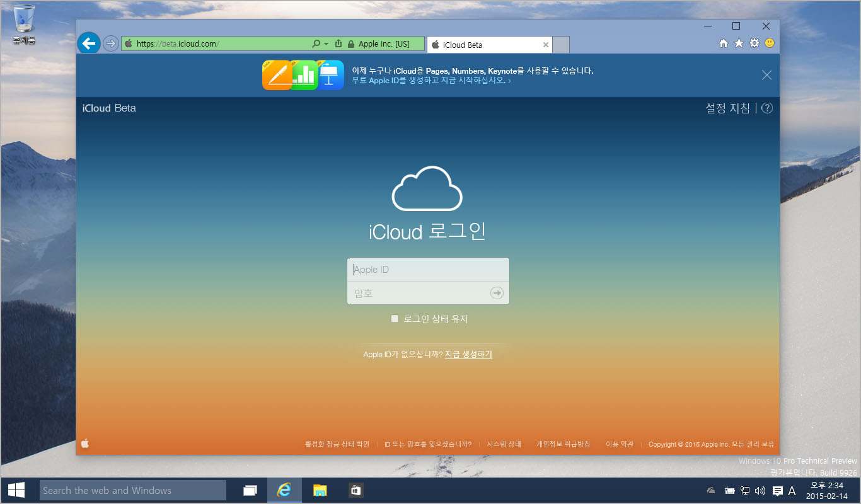This screenshot has width=861, height=504.
Task: Click the volume speaker tray icon
Action: (760, 491)
